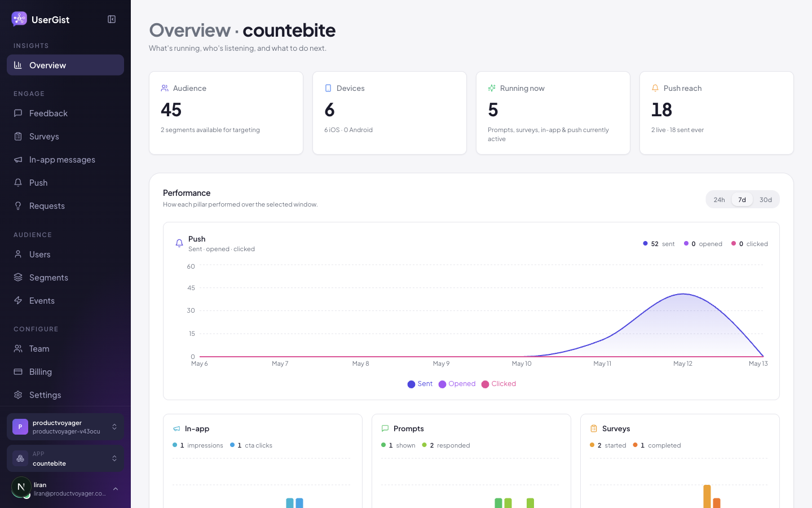Click the Push bell icon in sidebar
This screenshot has width=812, height=508.
coord(18,182)
